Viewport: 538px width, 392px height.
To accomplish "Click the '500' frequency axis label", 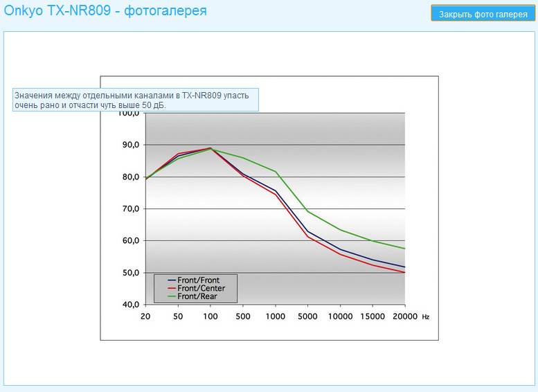I will click(x=243, y=317).
